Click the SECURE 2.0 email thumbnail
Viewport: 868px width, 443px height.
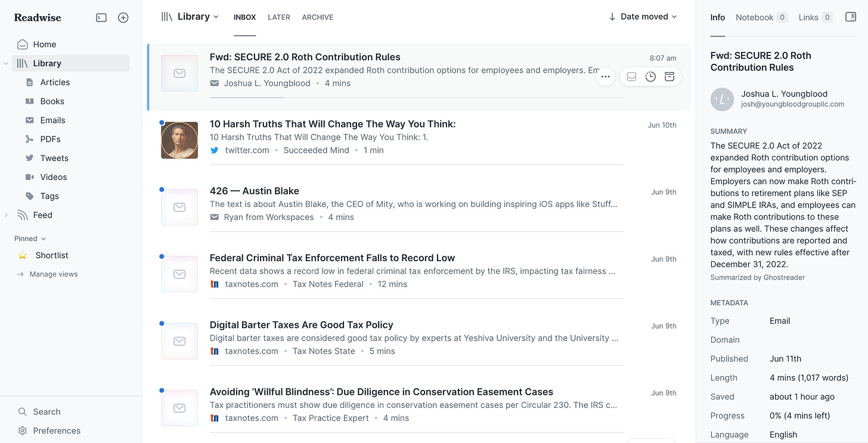(x=179, y=73)
